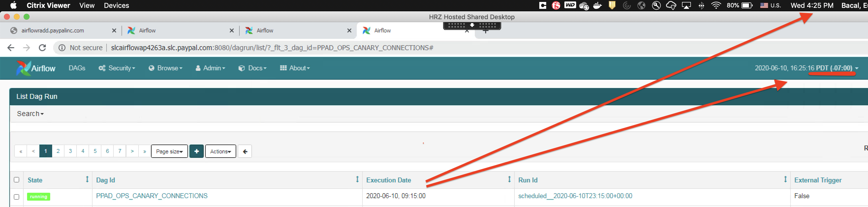Go to next page with > button

132,151
